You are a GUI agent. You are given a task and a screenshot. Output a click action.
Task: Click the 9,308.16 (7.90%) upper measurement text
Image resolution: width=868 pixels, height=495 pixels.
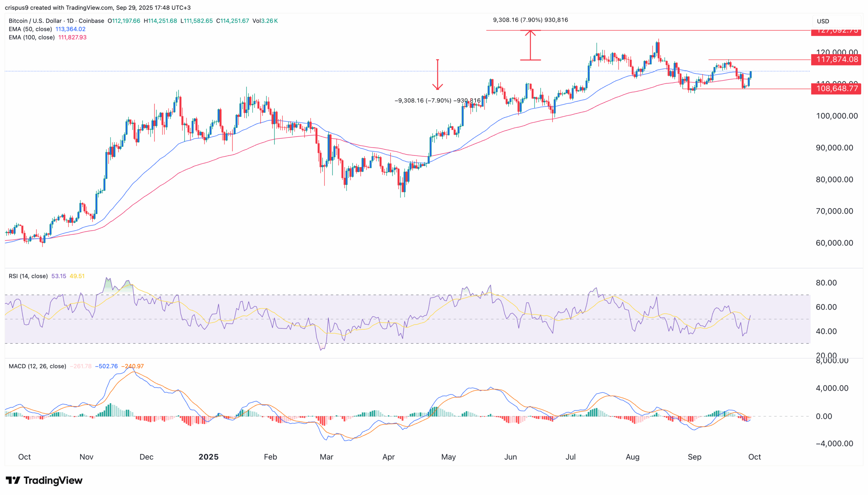[530, 20]
